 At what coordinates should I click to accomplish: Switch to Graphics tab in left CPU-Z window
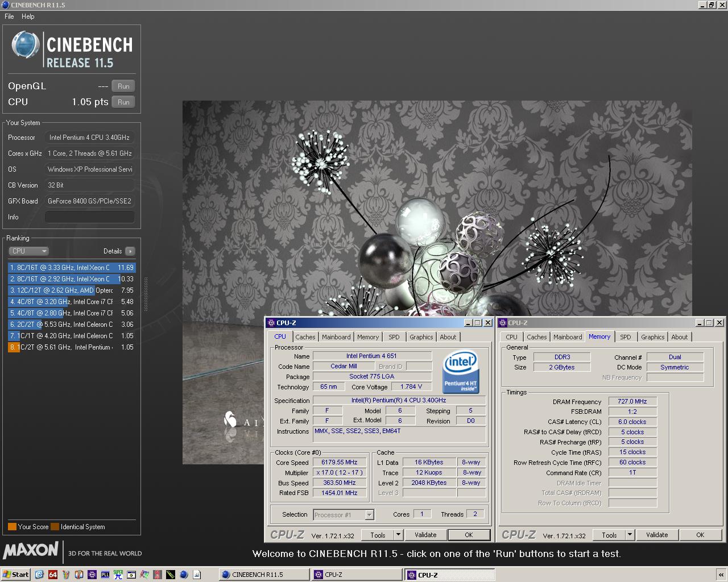pos(421,337)
